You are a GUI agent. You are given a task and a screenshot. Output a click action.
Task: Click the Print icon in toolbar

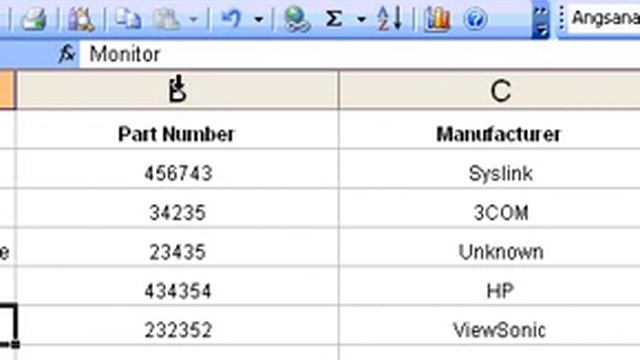34,18
